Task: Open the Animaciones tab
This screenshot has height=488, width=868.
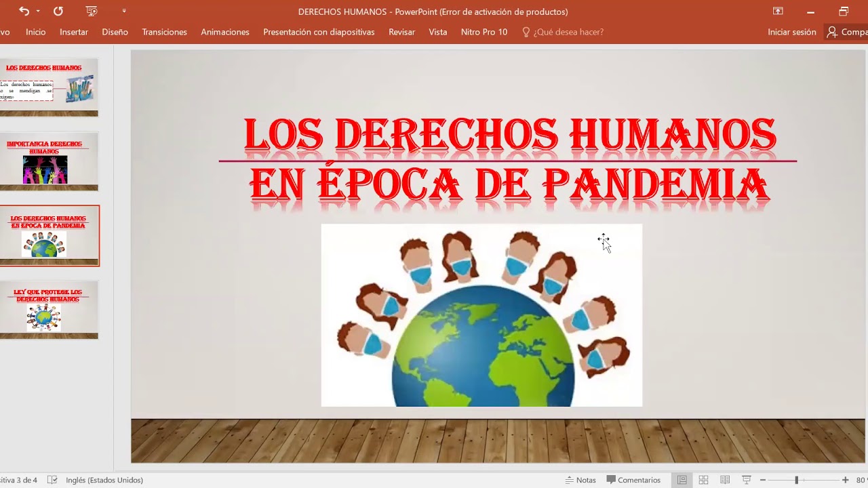Action: (225, 32)
